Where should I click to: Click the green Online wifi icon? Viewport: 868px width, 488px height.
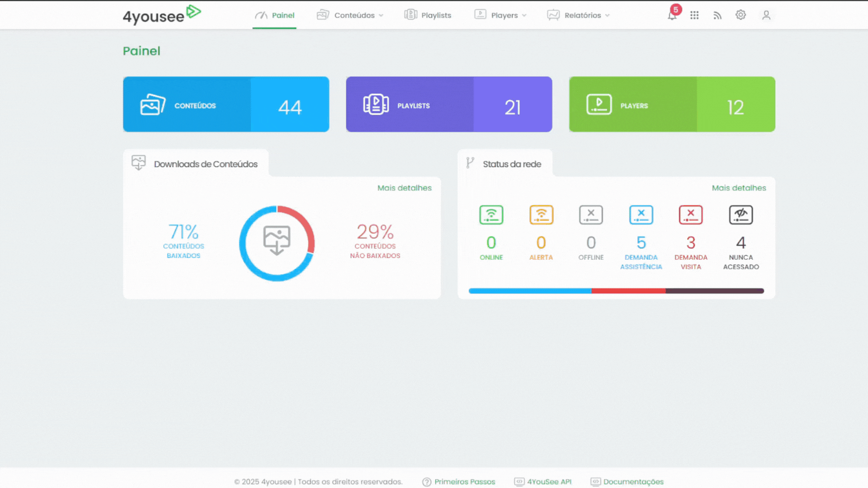point(491,215)
